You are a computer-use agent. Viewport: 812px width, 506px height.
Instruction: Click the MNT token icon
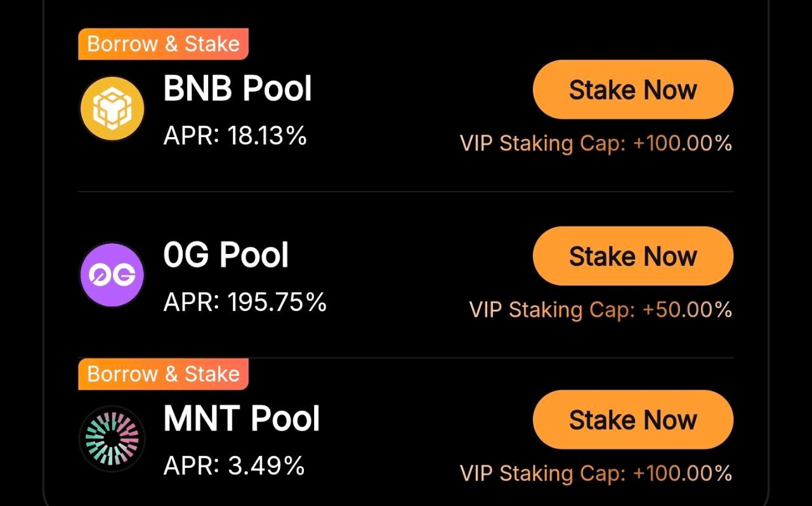tap(112, 439)
